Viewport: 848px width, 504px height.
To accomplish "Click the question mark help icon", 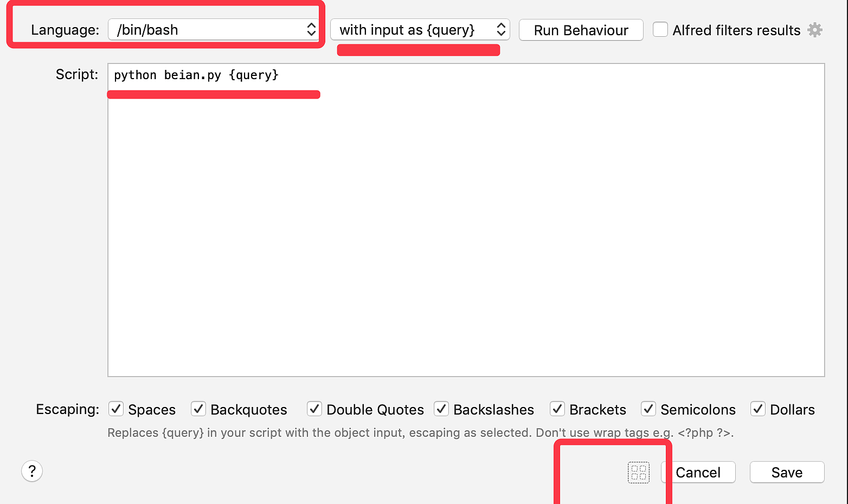I will coord(32,471).
